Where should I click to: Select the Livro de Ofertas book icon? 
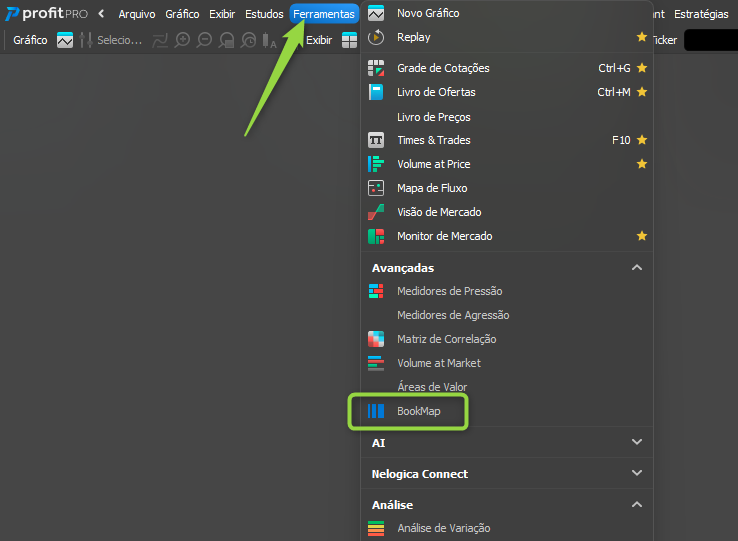376,92
